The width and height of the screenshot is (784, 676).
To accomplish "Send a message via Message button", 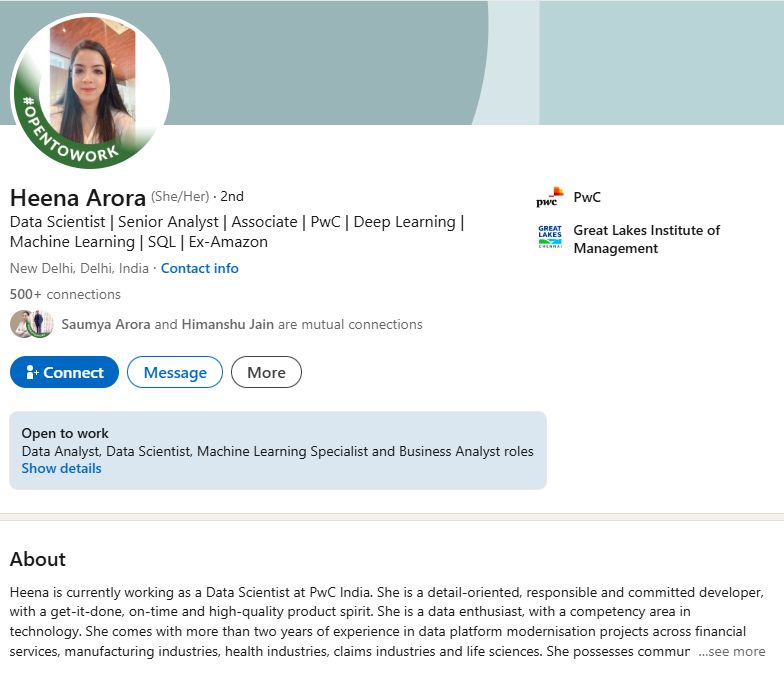I will click(x=175, y=372).
